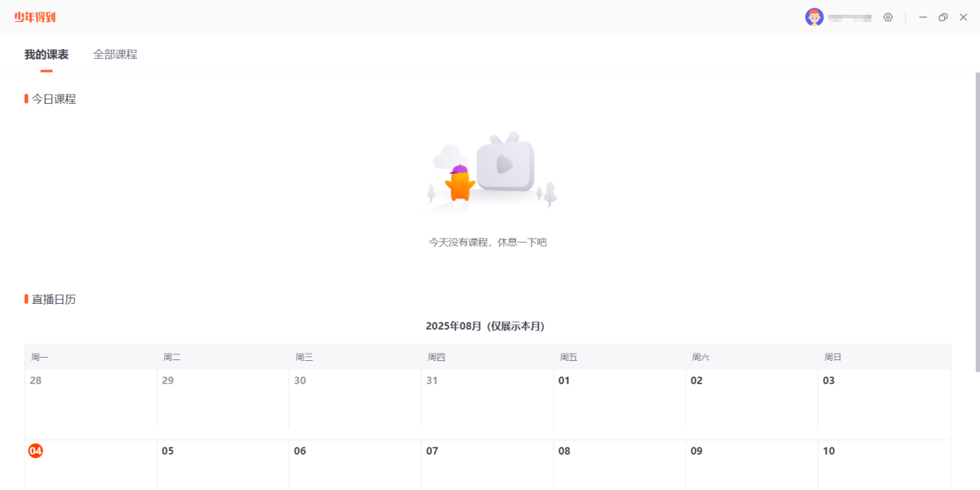Switch to the 全部课程 tab
Image resolution: width=980 pixels, height=490 pixels.
point(115,54)
